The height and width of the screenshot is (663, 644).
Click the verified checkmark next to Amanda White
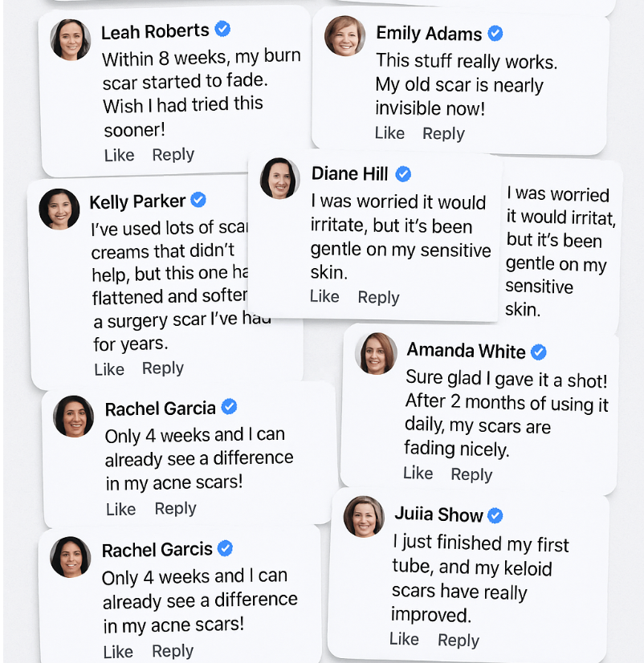tap(539, 352)
